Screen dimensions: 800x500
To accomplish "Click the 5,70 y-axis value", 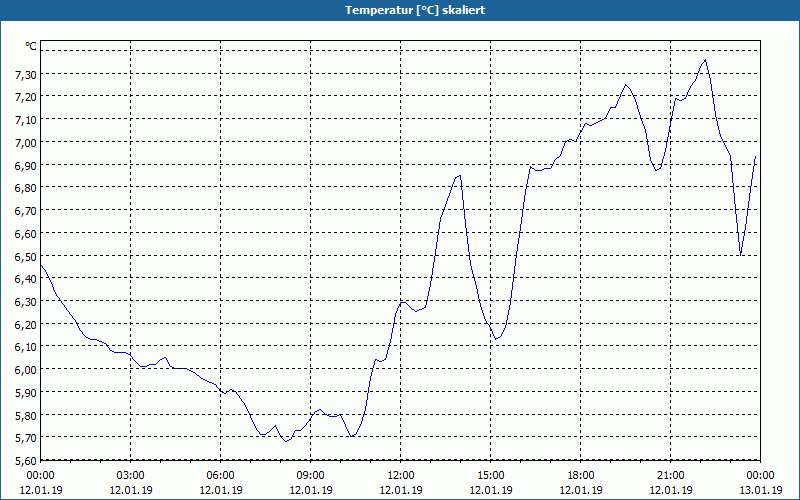I will coord(26,438).
